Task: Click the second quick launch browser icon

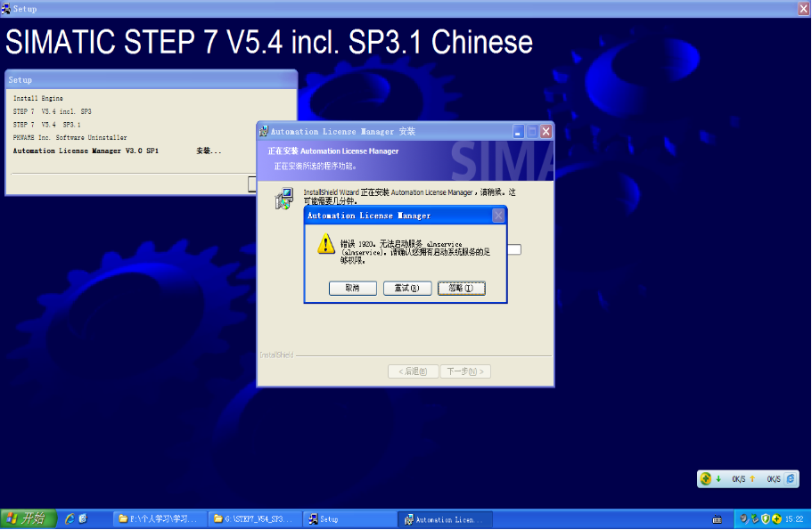Action: pos(83,518)
